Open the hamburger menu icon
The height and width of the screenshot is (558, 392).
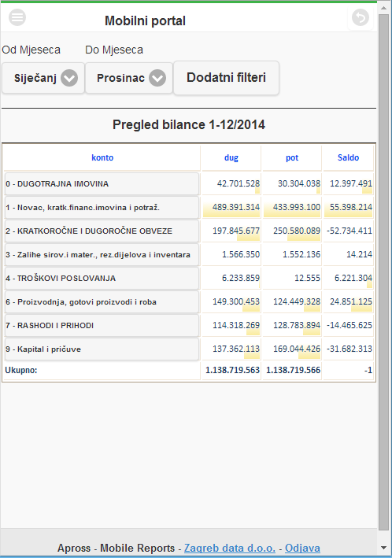point(17,17)
